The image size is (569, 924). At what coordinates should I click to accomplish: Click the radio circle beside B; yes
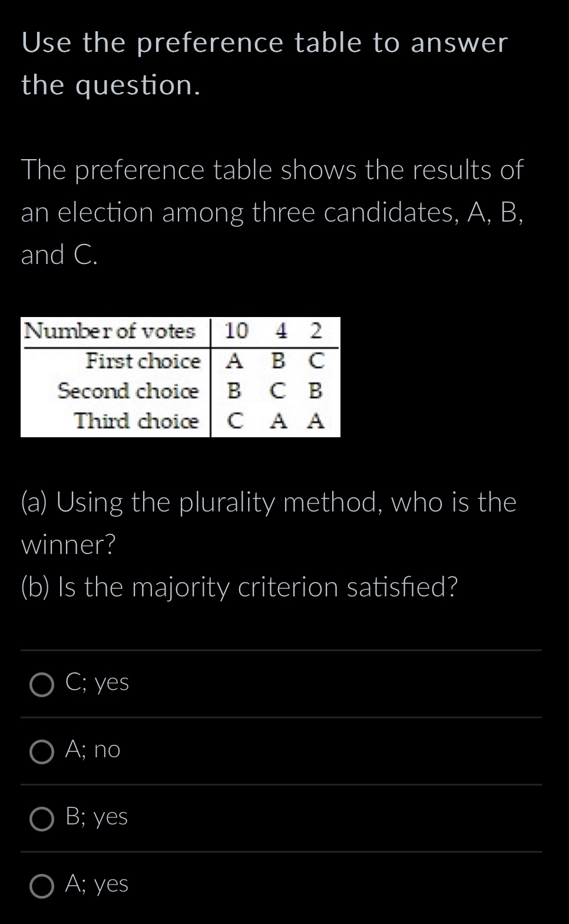(41, 819)
